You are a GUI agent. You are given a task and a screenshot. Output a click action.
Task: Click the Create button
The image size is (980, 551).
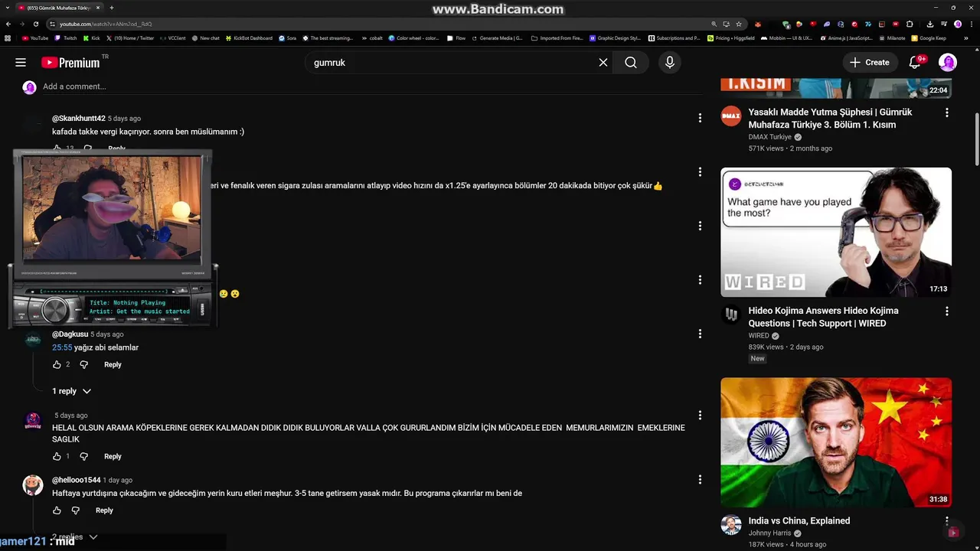tap(869, 63)
